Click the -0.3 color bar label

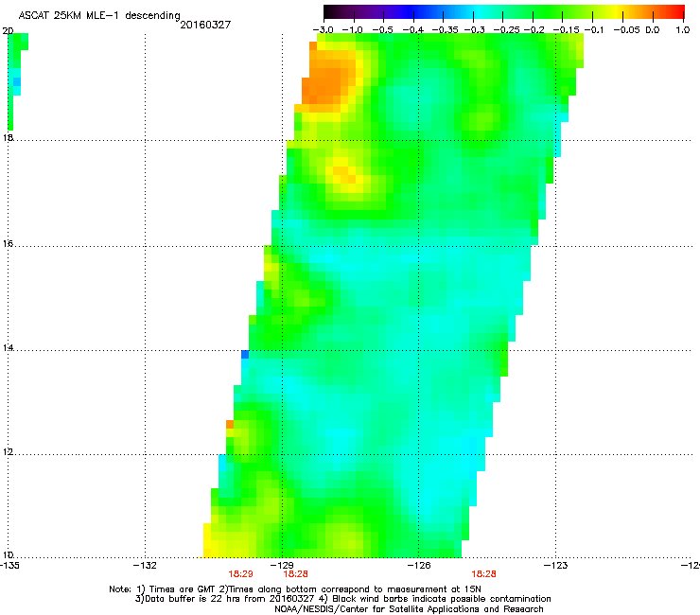475,30
